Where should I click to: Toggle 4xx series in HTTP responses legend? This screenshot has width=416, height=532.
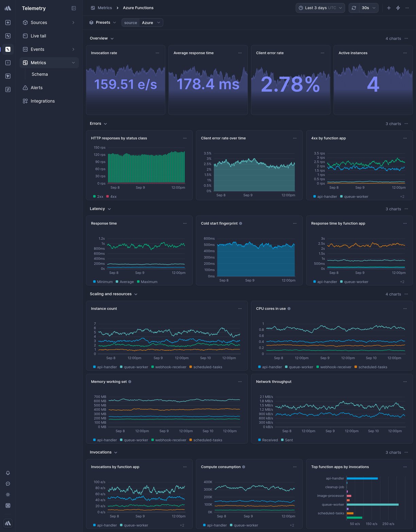coord(111,197)
